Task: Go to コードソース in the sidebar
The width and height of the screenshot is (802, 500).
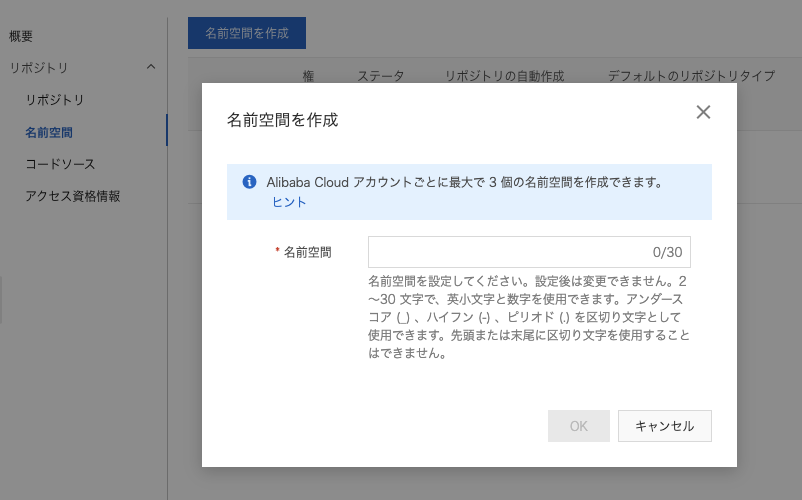Action: click(60, 164)
